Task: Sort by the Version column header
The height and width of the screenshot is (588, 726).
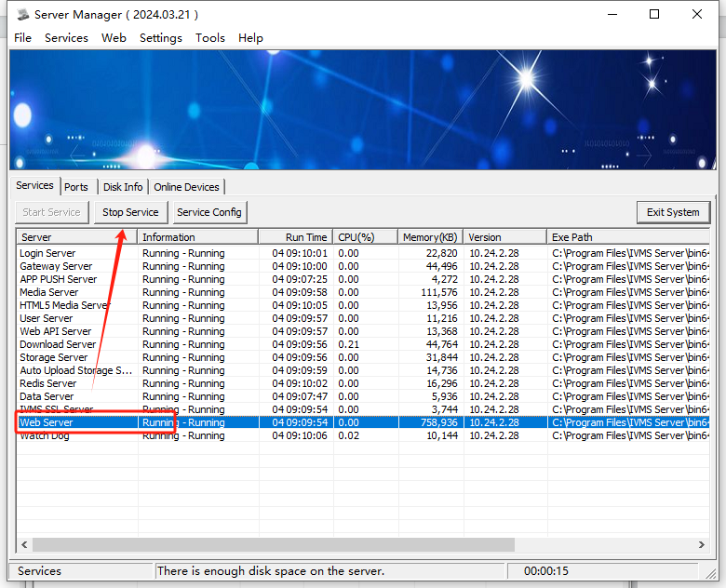Action: pyautogui.click(x=505, y=237)
